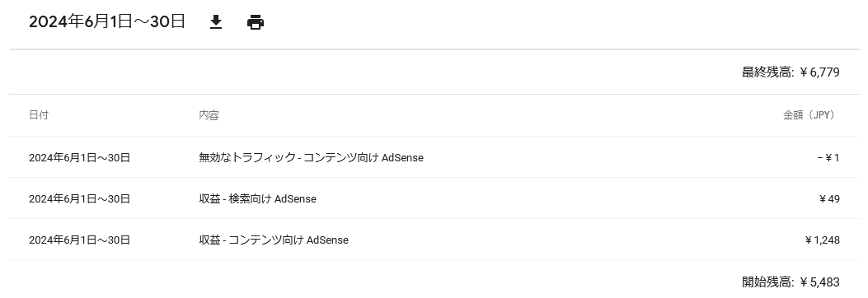Image resolution: width=868 pixels, height=298 pixels.
Task: Click the download icon beside the date range
Action: (x=216, y=22)
